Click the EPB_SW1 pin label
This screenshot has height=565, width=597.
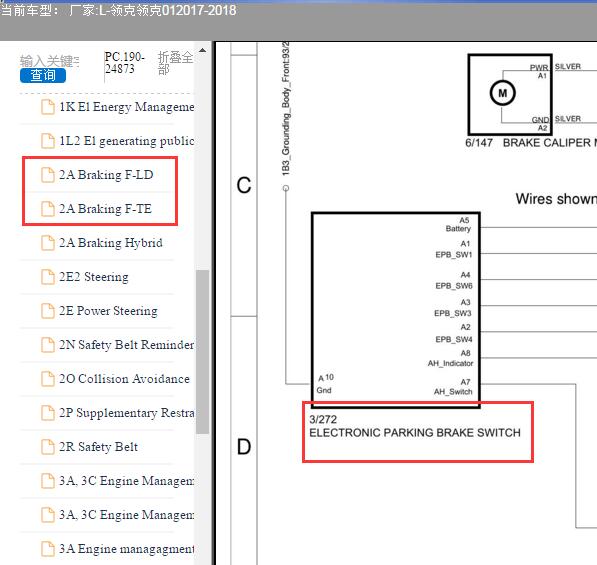click(453, 255)
